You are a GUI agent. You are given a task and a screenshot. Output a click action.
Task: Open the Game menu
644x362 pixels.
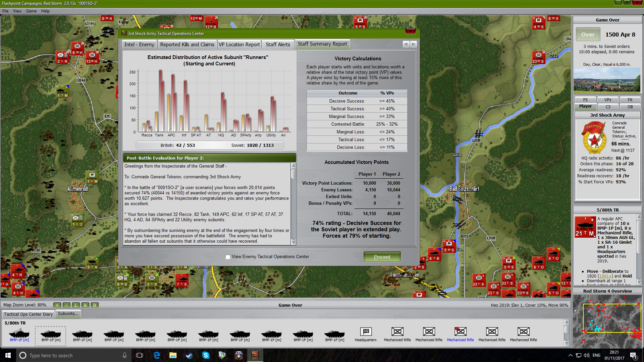[x=31, y=11]
